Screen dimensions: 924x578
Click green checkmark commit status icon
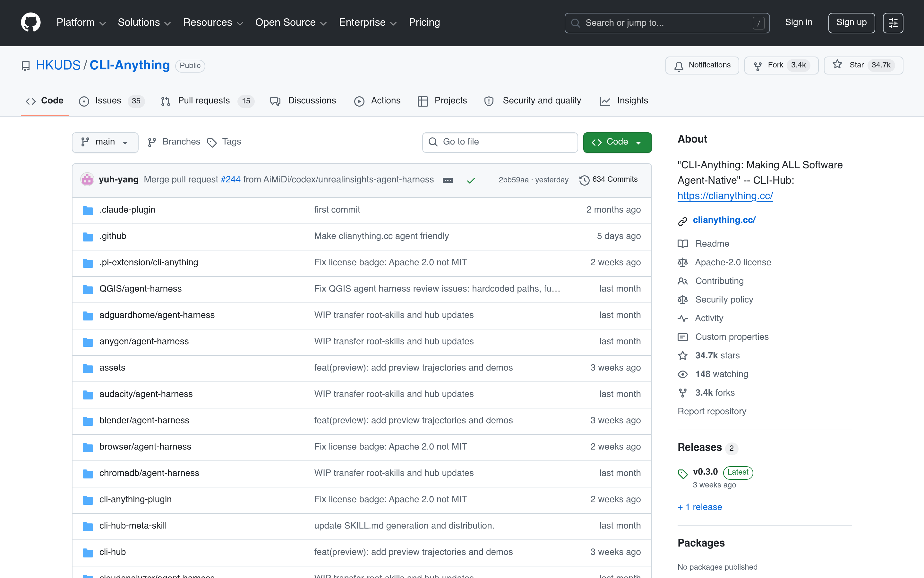point(471,180)
